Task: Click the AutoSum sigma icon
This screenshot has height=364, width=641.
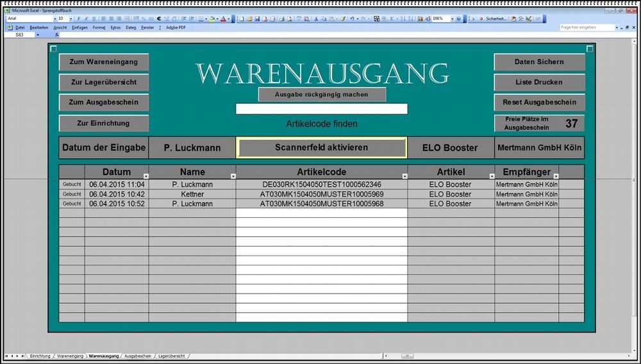Action: [391, 19]
